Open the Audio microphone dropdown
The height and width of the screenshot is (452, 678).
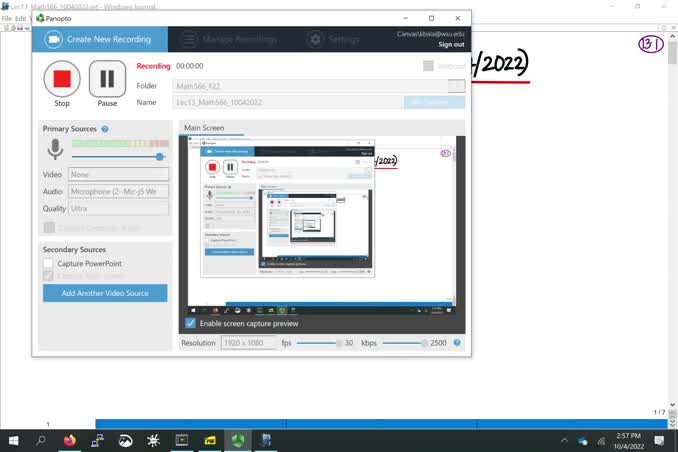coord(118,191)
